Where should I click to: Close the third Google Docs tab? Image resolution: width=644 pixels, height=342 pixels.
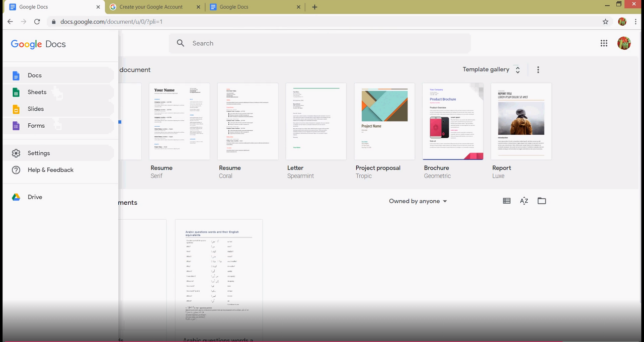coord(299,7)
